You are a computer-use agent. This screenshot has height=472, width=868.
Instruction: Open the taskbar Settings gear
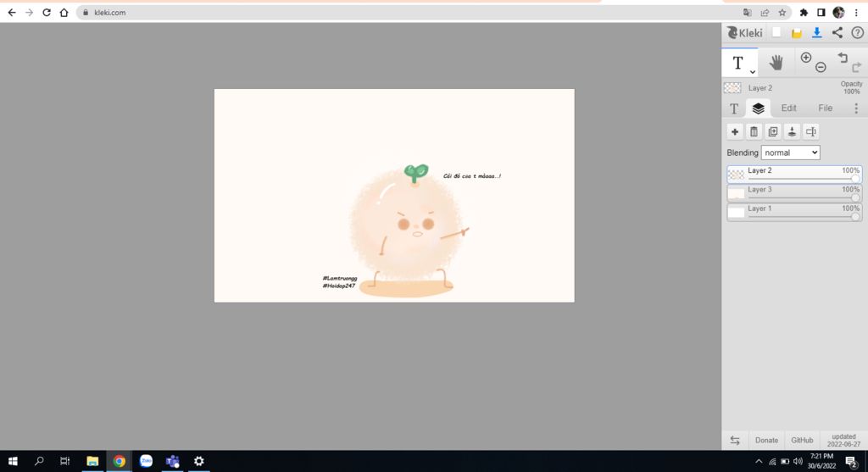[198, 461]
